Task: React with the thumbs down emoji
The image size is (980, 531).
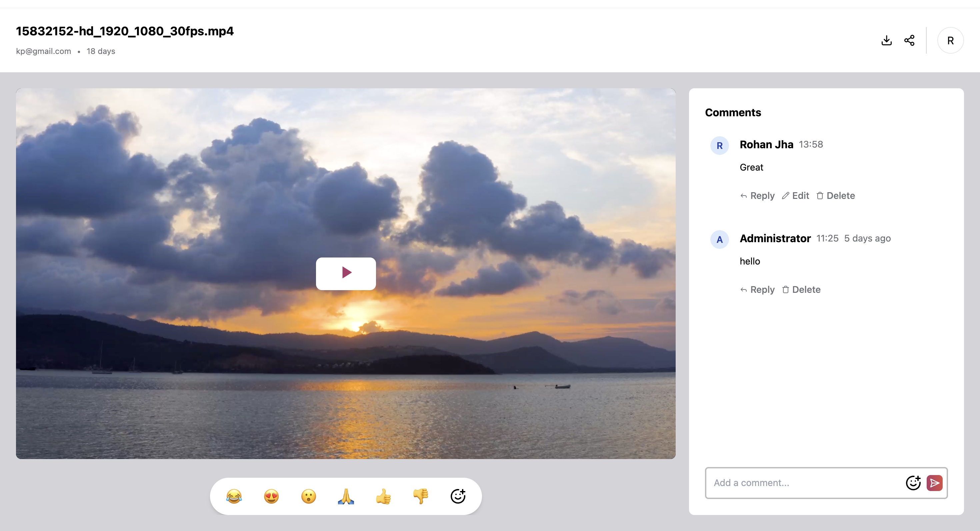Action: click(x=420, y=496)
